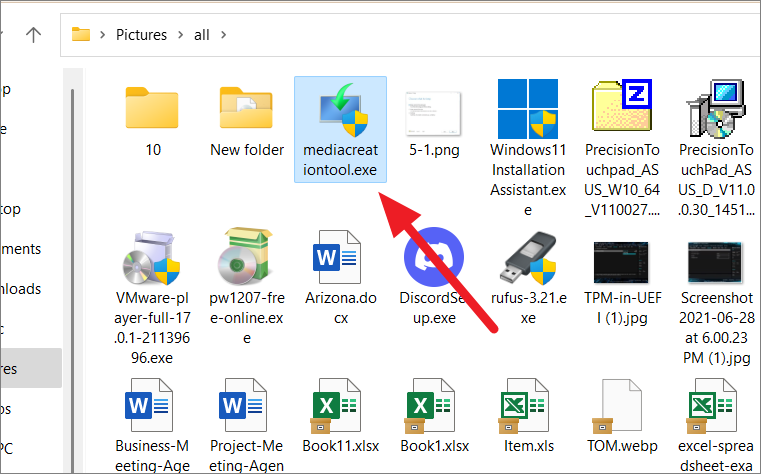The height and width of the screenshot is (474, 761).
Task: Click the New folder name label
Action: click(x=247, y=150)
